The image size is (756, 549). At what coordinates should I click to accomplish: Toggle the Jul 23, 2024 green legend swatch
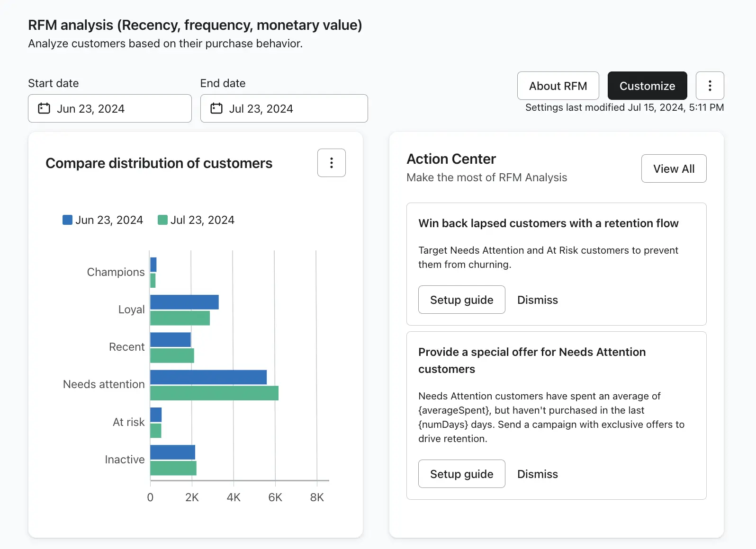162,220
